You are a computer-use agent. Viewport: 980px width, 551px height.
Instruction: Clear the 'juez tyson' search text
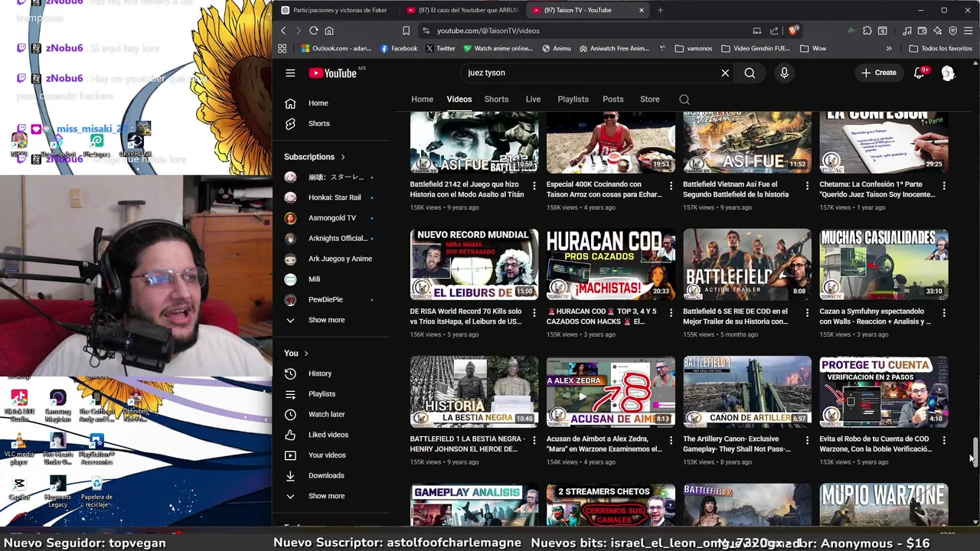coord(725,73)
